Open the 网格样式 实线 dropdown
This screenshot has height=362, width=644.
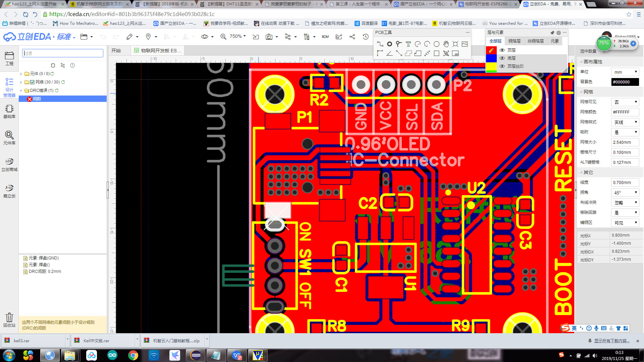click(x=625, y=122)
